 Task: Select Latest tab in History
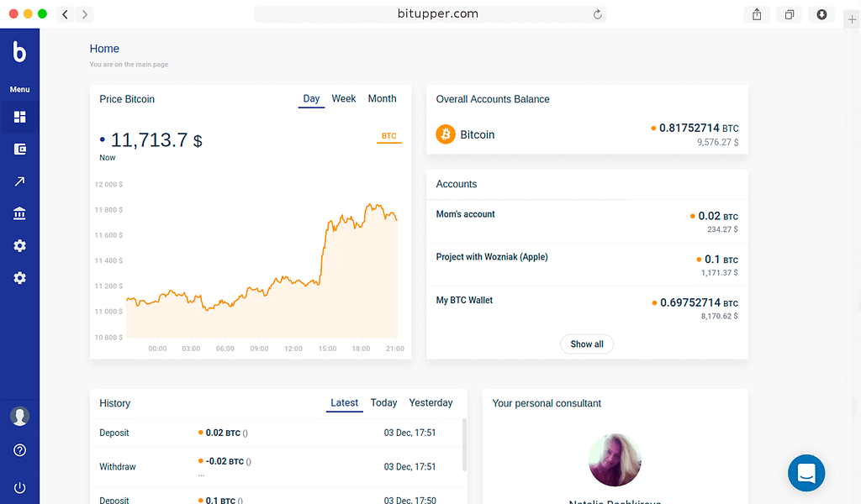tap(344, 403)
